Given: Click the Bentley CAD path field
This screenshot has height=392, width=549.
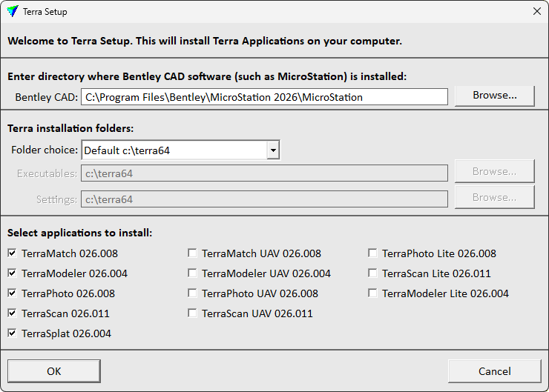Looking at the screenshot, I should click(x=264, y=97).
